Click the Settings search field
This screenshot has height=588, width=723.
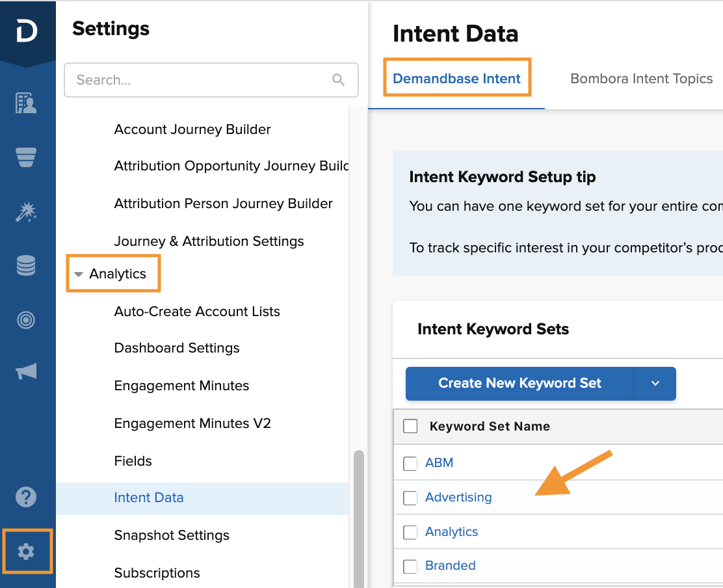[x=211, y=80]
